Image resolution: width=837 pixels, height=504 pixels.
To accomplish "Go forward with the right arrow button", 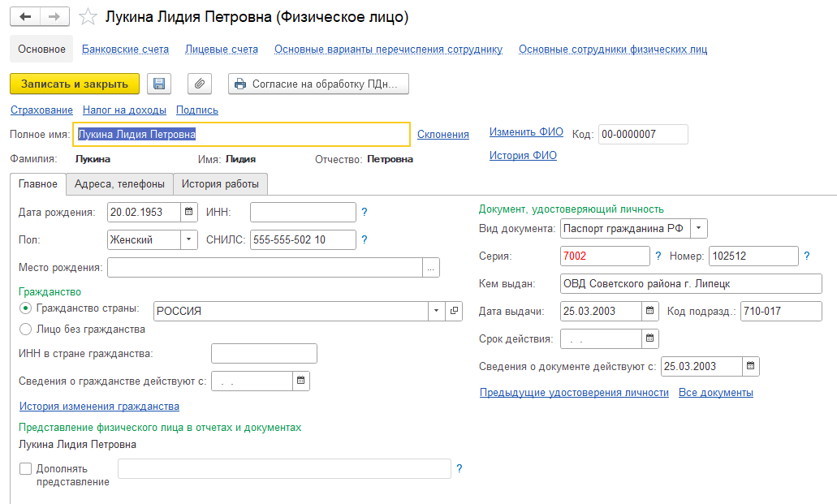I will coord(54,16).
